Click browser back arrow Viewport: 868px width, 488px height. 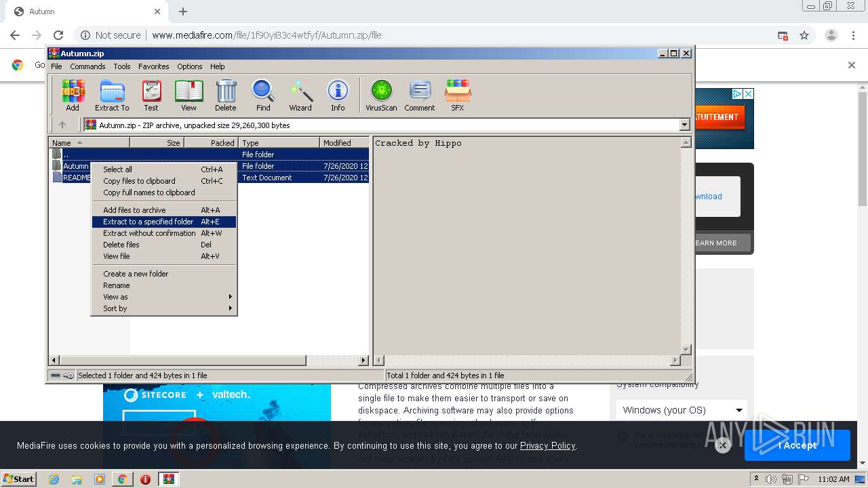coord(15,35)
